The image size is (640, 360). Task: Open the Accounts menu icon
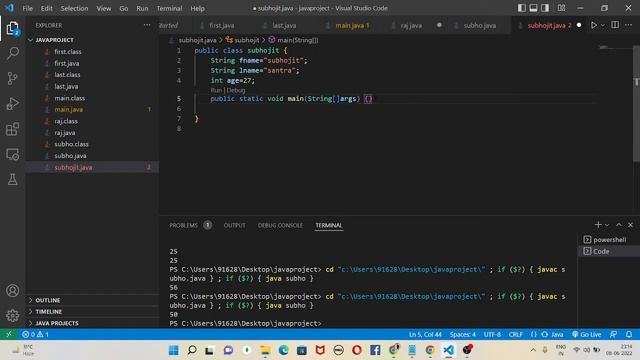pyautogui.click(x=12, y=291)
